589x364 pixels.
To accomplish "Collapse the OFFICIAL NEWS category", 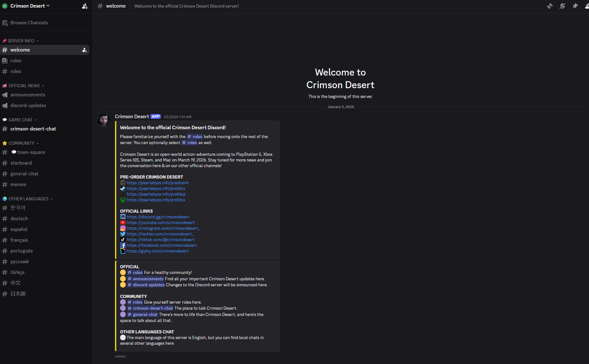I will (23, 86).
